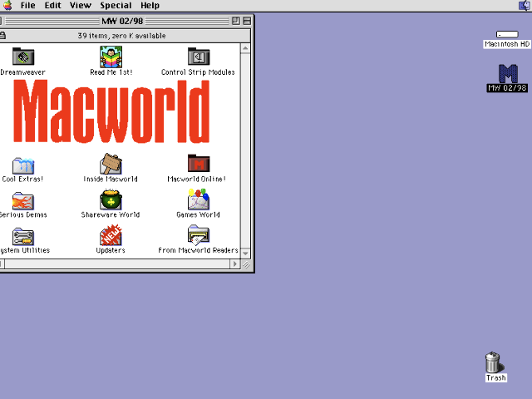Open the Special menu
This screenshot has width=532, height=399.
pyautogui.click(x=116, y=6)
